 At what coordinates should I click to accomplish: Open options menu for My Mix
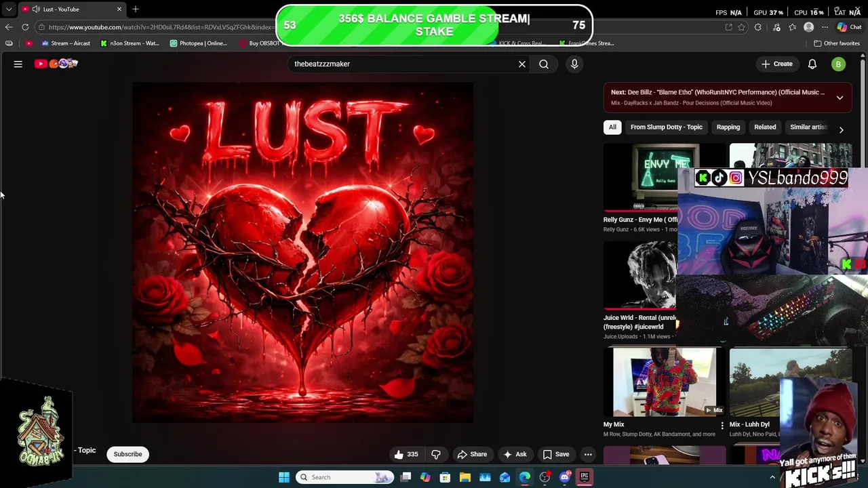coord(722,426)
